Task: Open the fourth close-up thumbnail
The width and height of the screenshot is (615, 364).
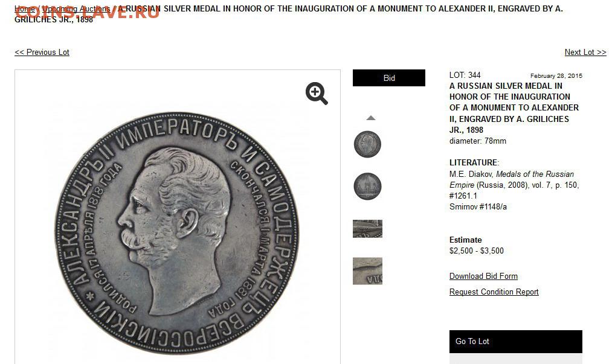Action: [367, 271]
